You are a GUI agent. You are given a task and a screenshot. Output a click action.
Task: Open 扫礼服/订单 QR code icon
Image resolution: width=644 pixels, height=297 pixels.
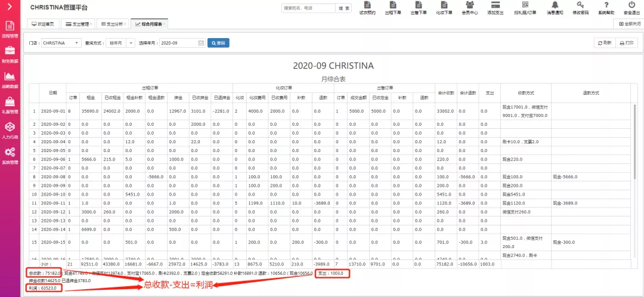[525, 8]
